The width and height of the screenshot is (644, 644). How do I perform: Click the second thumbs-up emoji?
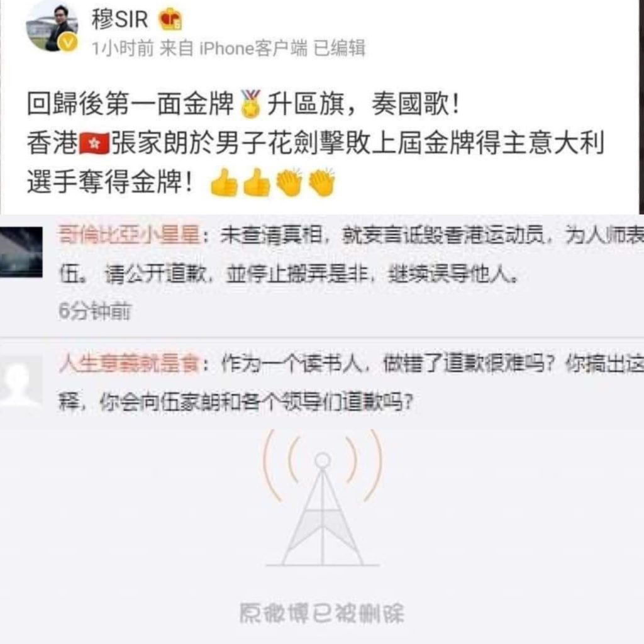click(x=257, y=182)
